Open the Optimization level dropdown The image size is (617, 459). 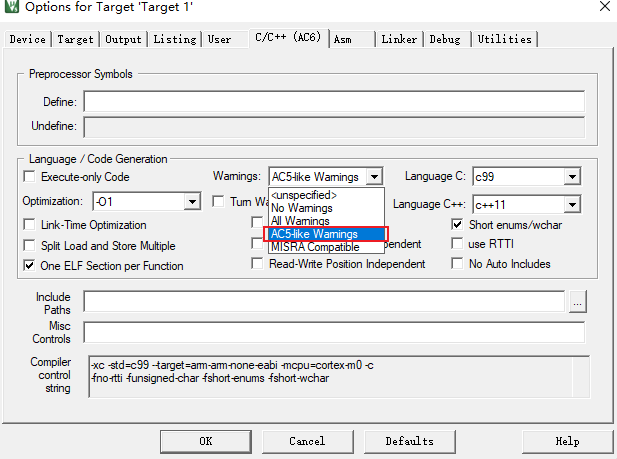point(191,202)
